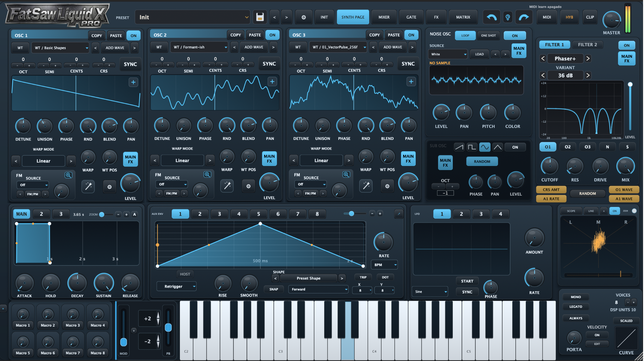644x361 pixels.
Task: Open the BPM rate dropdown
Action: (x=384, y=265)
